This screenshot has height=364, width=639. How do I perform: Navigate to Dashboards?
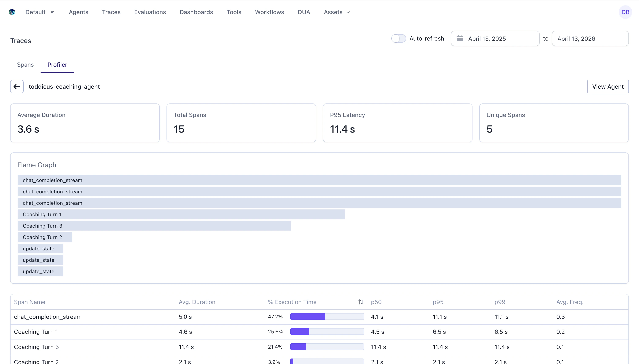pos(196,12)
